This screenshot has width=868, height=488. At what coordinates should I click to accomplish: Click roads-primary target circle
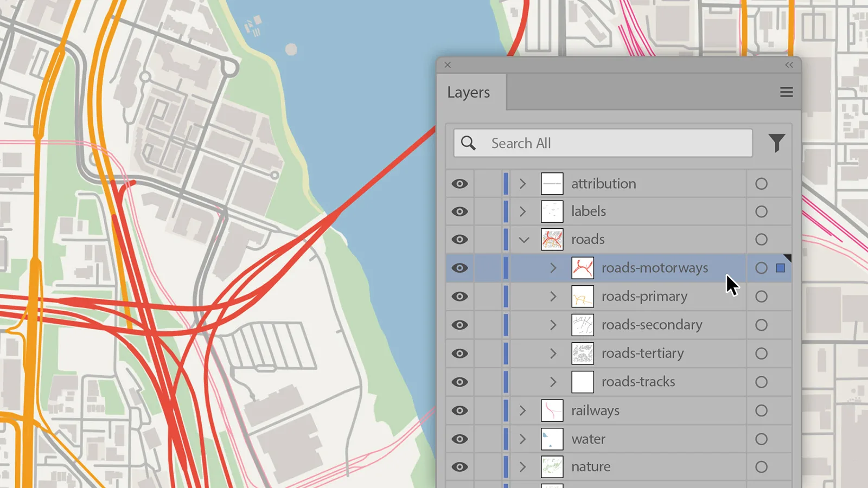761,297
